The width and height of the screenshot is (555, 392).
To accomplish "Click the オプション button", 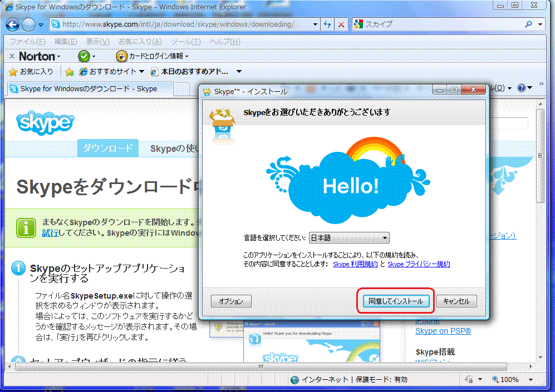I will 231,301.
